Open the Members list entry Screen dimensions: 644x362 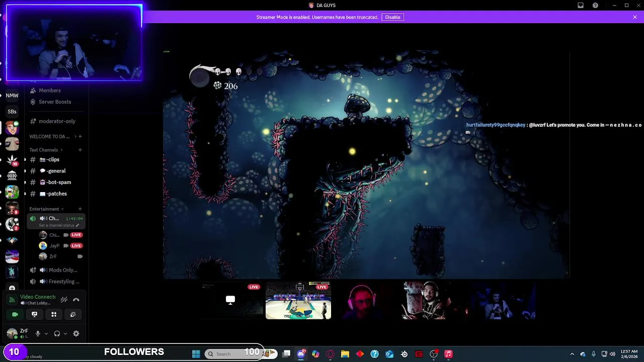click(x=56, y=90)
